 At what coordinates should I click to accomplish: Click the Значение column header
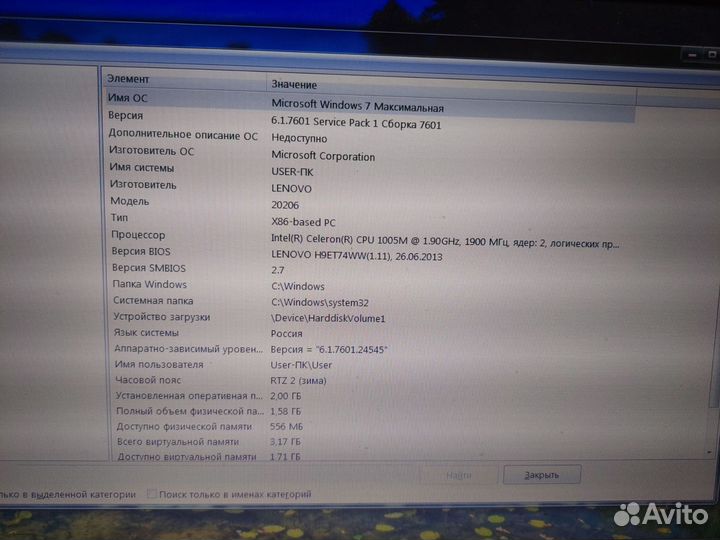point(451,85)
